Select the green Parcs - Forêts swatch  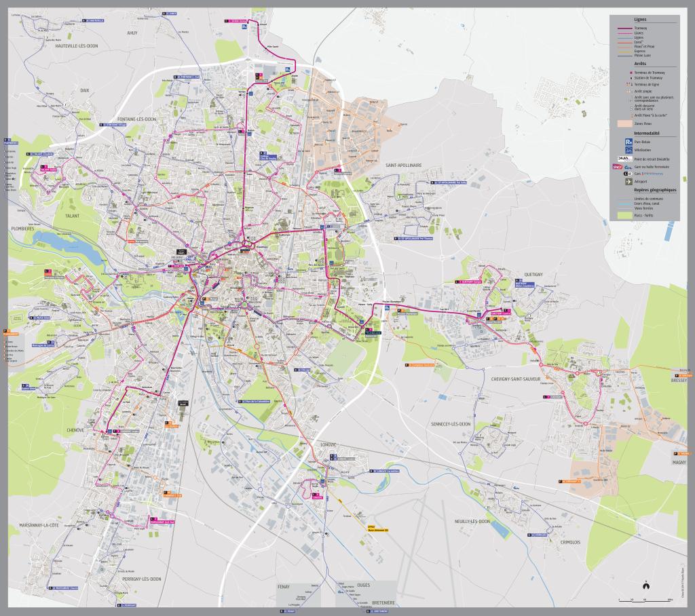[624, 214]
